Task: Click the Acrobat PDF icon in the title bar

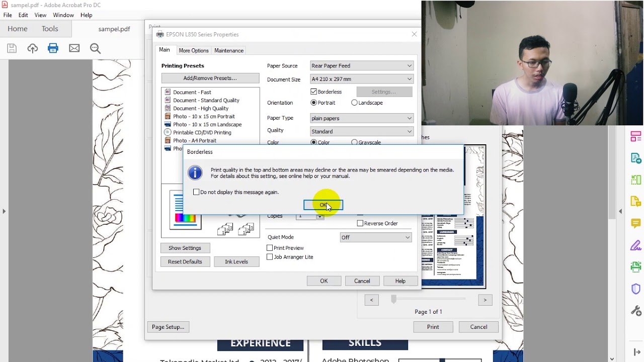Action: pyautogui.click(x=5, y=5)
